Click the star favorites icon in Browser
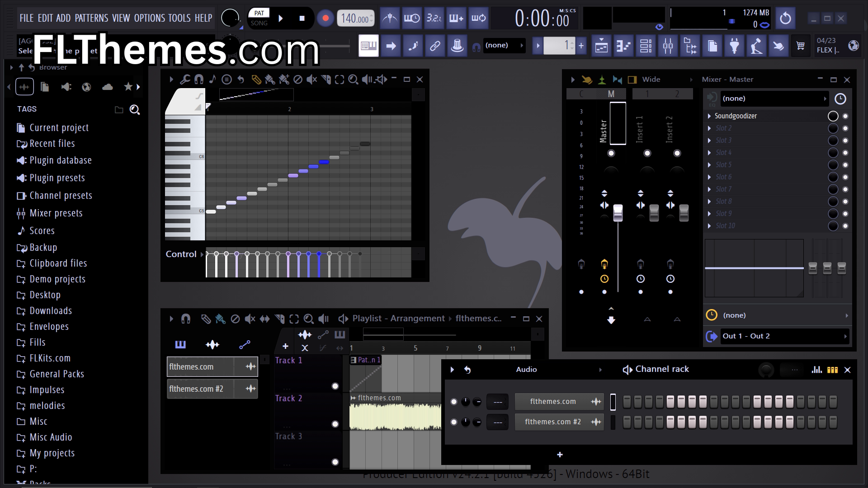Screen dimensions: 868x488 click(x=128, y=87)
